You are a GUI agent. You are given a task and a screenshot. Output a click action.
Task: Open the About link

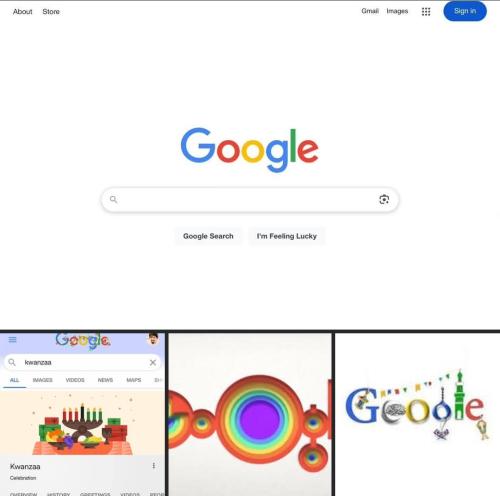(23, 12)
